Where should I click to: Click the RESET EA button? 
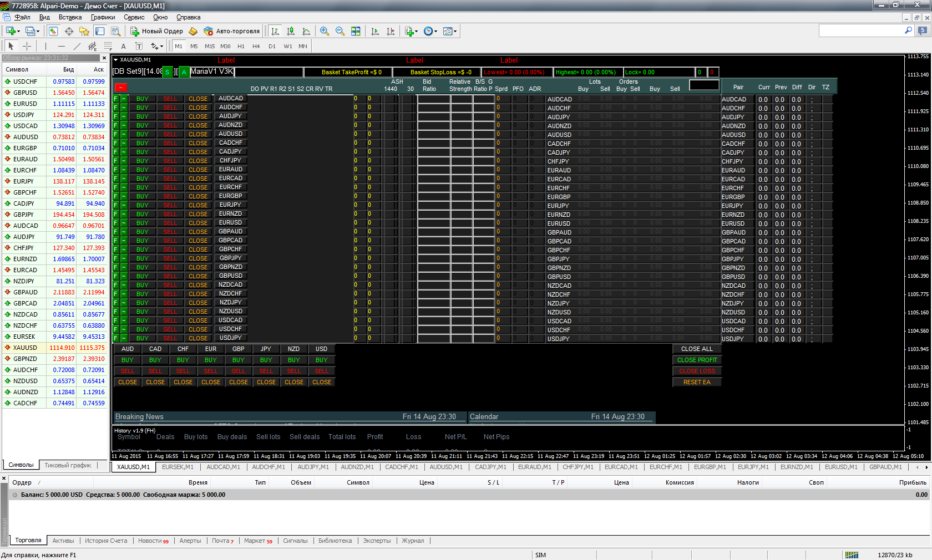pos(697,382)
